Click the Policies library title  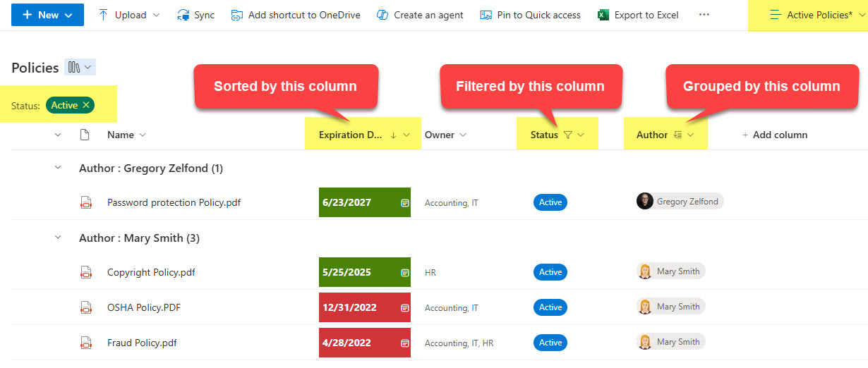click(35, 68)
